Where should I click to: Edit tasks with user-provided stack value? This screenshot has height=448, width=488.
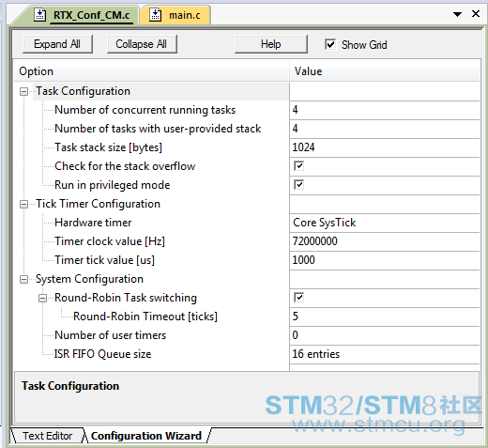tap(385, 129)
